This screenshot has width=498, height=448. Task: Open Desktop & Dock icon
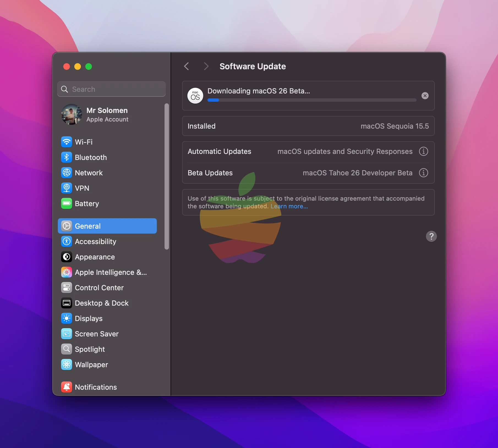tap(67, 303)
